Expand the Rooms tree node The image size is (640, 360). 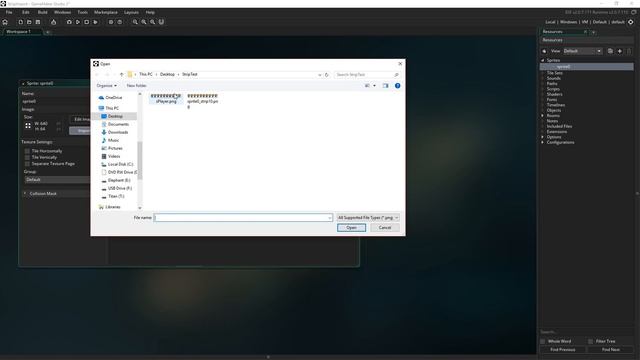tap(543, 116)
